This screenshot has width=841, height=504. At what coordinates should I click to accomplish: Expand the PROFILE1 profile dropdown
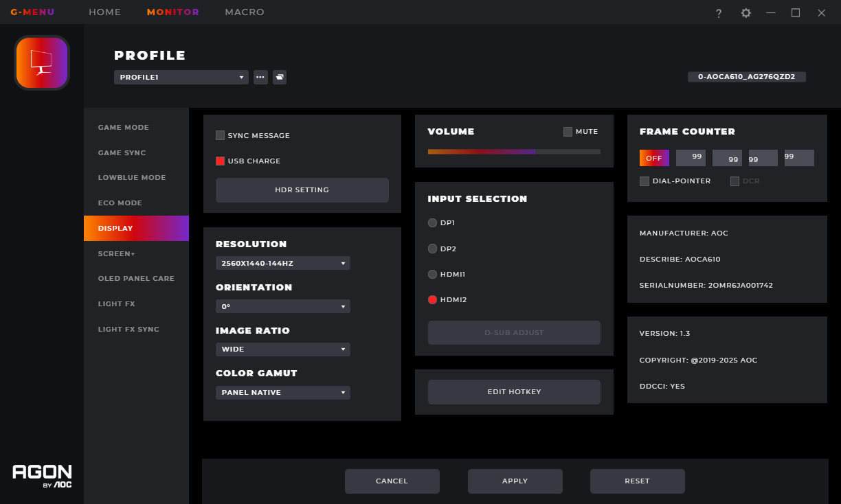pyautogui.click(x=181, y=78)
